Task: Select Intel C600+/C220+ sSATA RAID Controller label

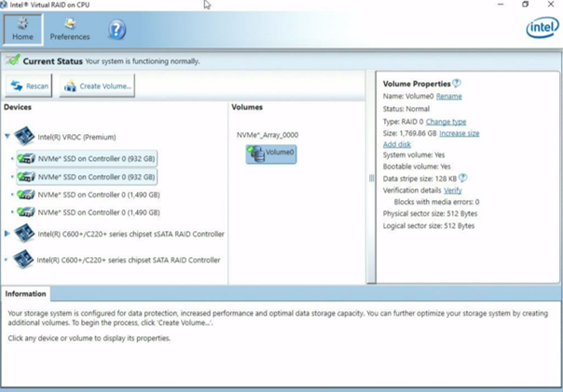Action: coord(130,234)
